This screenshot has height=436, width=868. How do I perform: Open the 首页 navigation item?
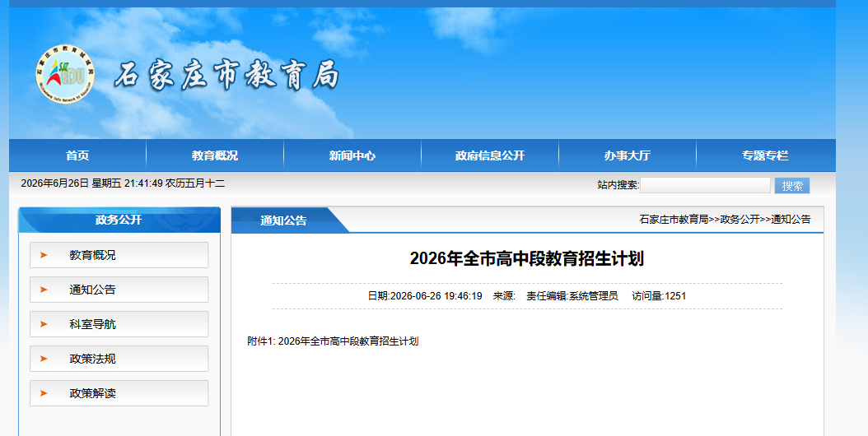click(77, 155)
